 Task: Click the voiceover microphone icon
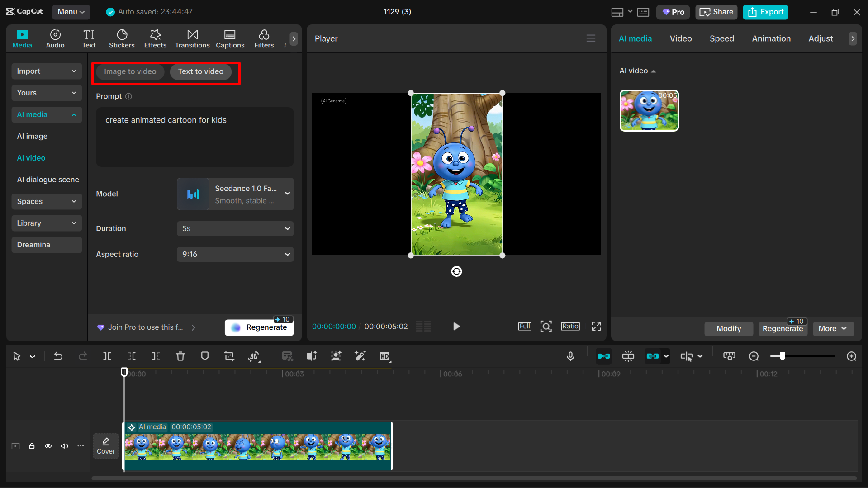[x=570, y=356]
